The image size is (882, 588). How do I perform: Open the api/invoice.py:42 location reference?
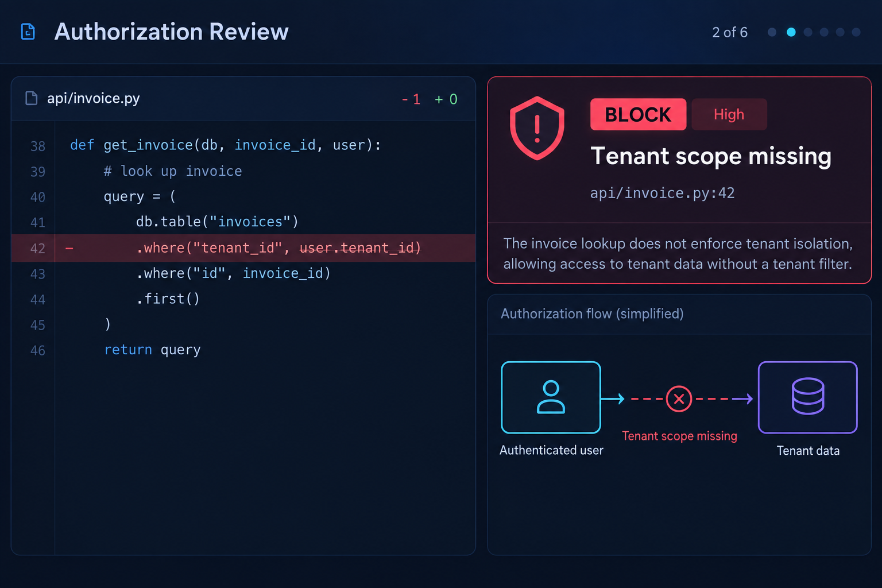[662, 193]
